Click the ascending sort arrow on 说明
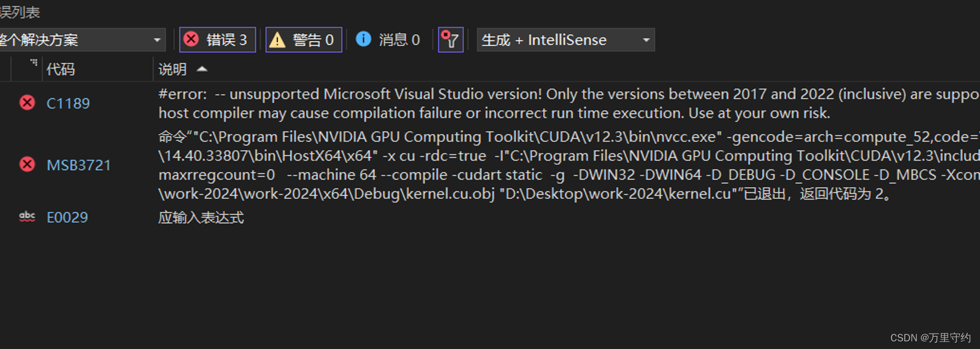Screen dimensions: 980x349 (202, 69)
